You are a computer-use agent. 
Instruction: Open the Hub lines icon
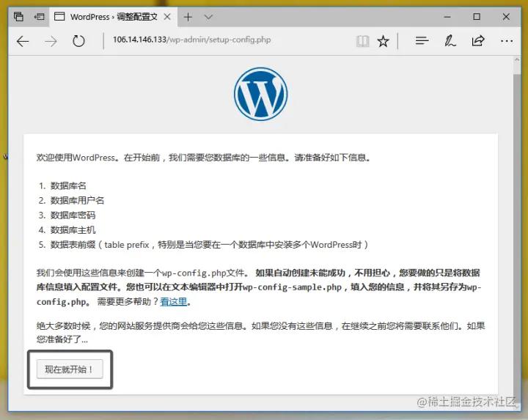click(x=422, y=41)
